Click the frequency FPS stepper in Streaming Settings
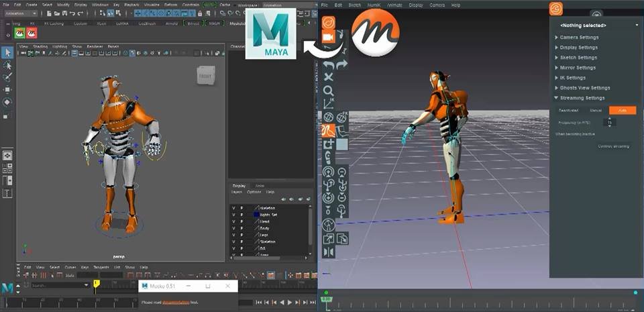Screen dimensions: 644x312 [610, 122]
